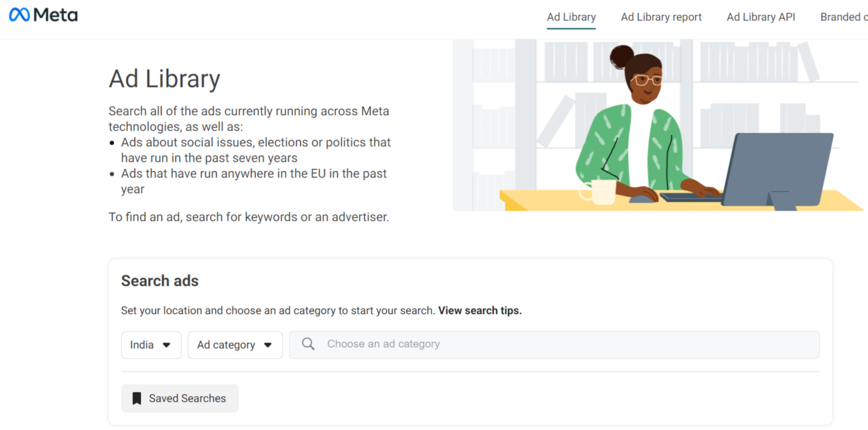Click the View search tips link
Viewport: 868px width, 430px height.
(x=479, y=310)
